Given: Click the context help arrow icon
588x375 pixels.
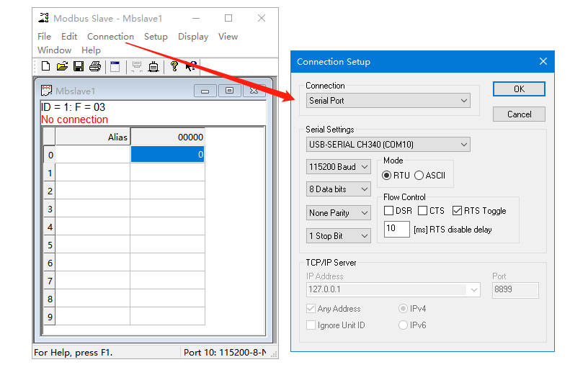Looking at the screenshot, I should tap(190, 67).
